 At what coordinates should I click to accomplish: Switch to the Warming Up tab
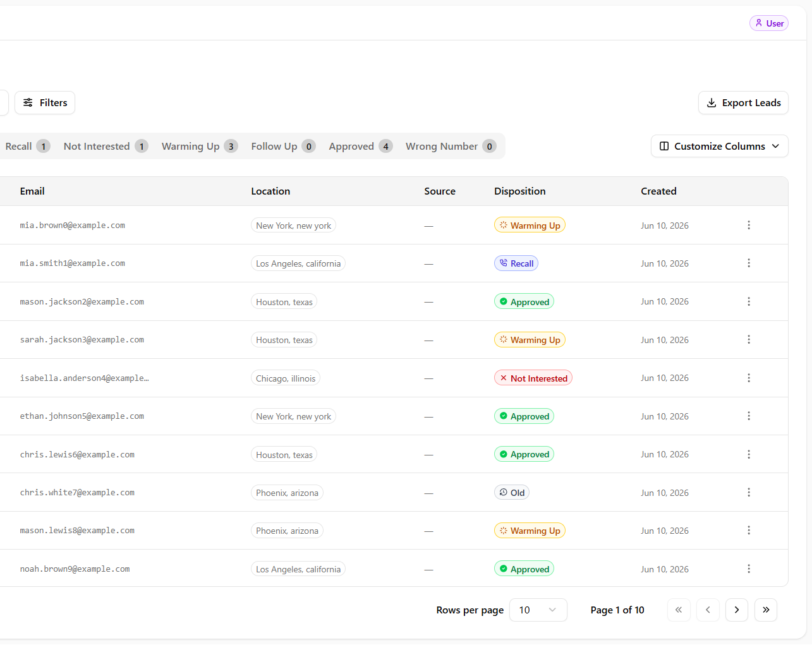click(200, 146)
